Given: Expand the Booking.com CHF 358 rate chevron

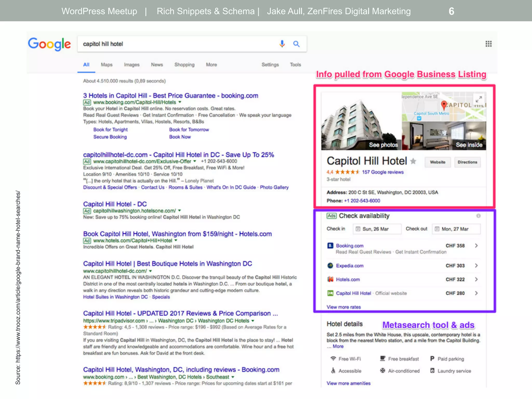Looking at the screenshot, I should point(476,245).
